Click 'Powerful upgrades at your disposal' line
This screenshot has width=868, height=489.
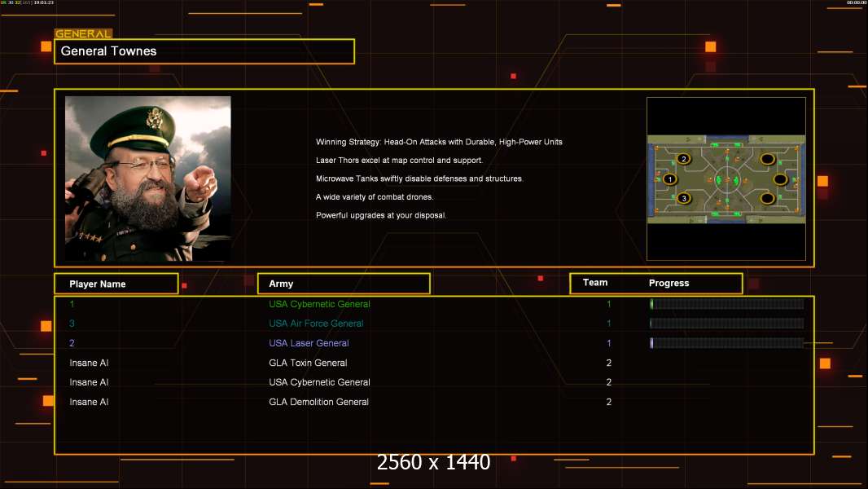click(x=381, y=215)
